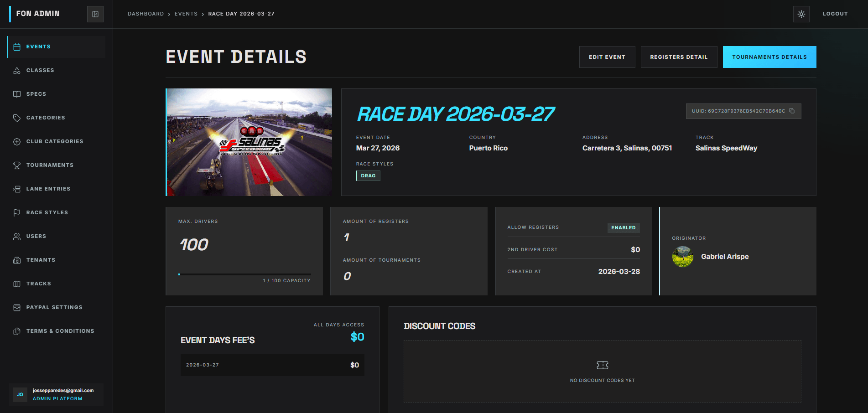Click the Salinas Speedway event image
868x413 pixels.
pyautogui.click(x=249, y=142)
